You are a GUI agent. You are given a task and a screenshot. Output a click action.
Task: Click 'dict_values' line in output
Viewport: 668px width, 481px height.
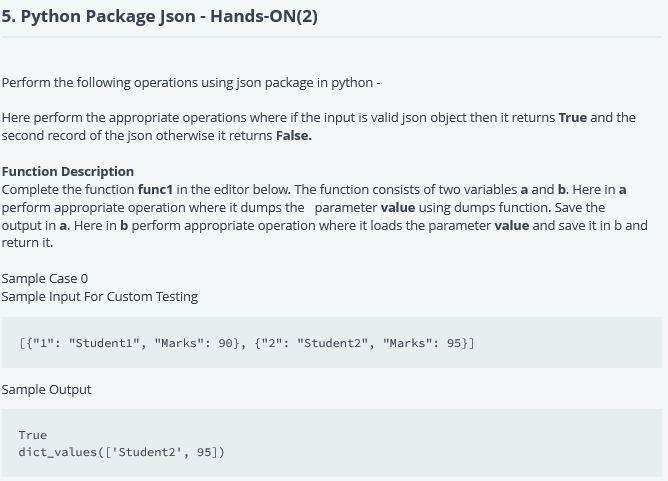pyautogui.click(x=121, y=452)
